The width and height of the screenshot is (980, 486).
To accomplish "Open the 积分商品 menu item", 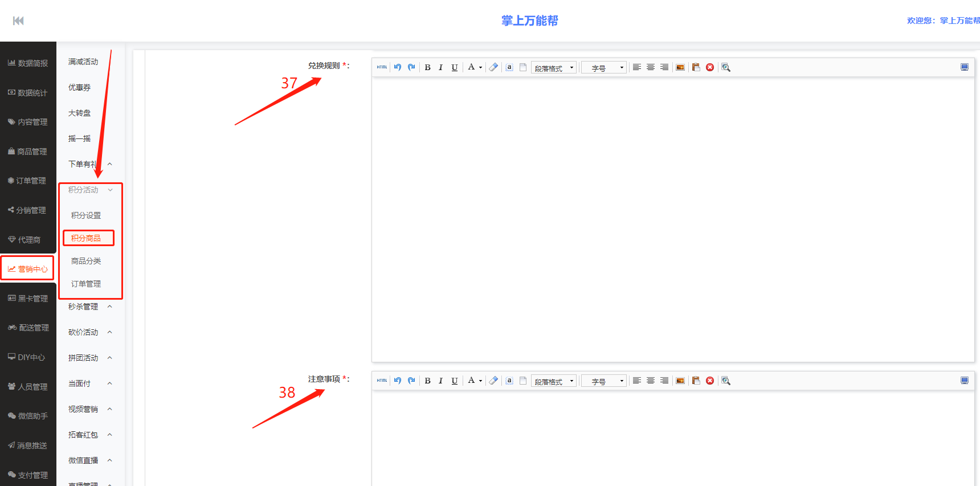I will 87,238.
